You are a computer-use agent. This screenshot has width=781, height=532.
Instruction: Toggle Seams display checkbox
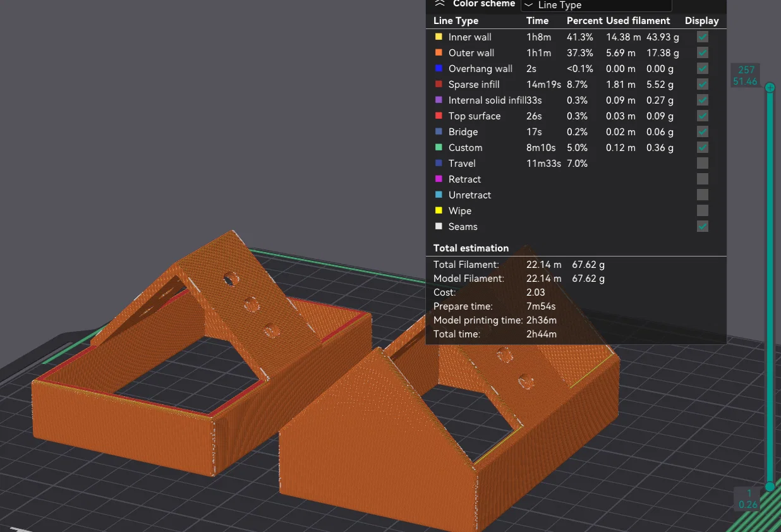point(702,226)
